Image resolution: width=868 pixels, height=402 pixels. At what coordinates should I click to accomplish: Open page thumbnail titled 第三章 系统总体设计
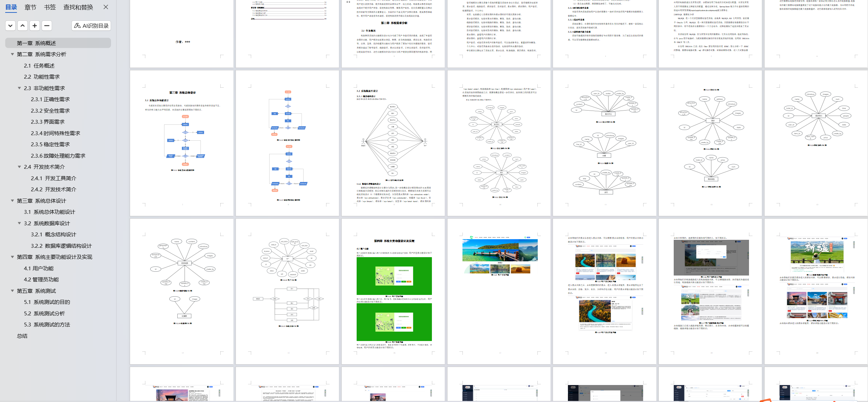[x=182, y=143]
